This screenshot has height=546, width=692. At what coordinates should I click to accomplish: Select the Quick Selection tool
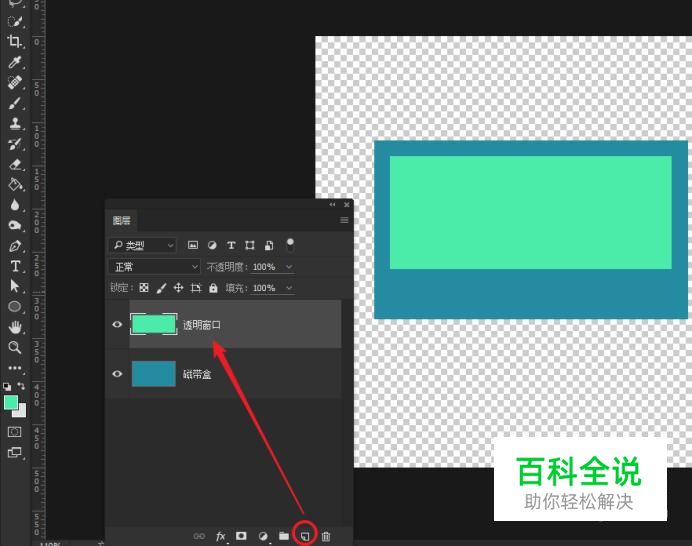click(x=15, y=21)
